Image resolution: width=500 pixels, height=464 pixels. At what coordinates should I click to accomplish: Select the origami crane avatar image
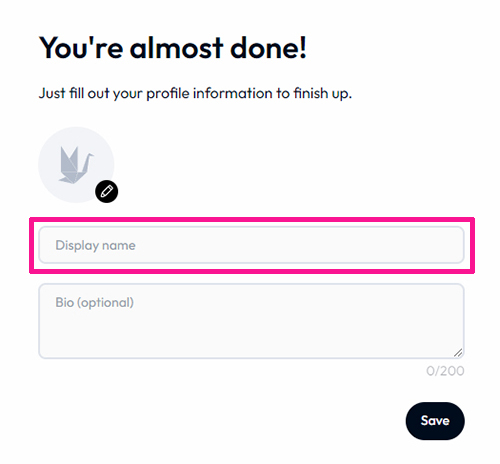[x=76, y=165]
